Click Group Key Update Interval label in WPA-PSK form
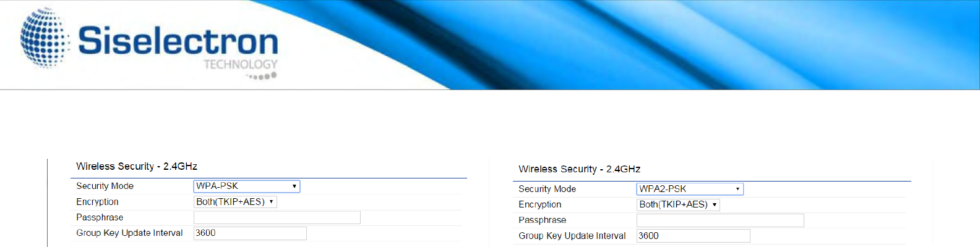Screen dimensions: 980x247 click(129, 233)
